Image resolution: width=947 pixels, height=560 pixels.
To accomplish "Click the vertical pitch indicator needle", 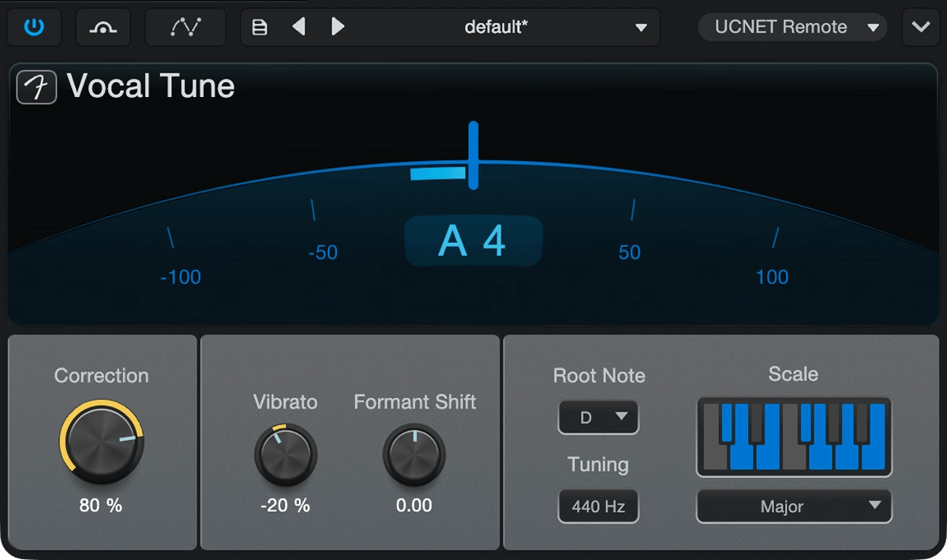I will click(473, 155).
